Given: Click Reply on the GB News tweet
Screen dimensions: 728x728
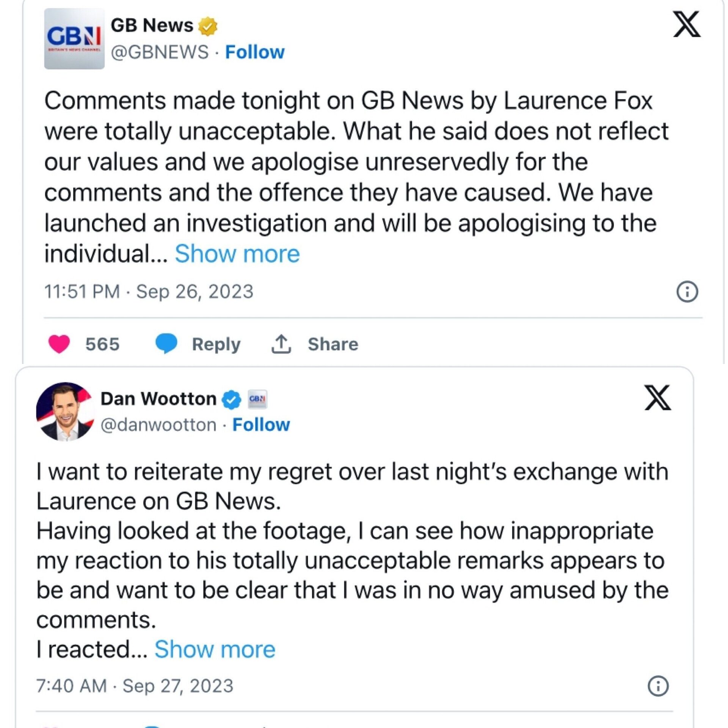Looking at the screenshot, I should coord(215,343).
